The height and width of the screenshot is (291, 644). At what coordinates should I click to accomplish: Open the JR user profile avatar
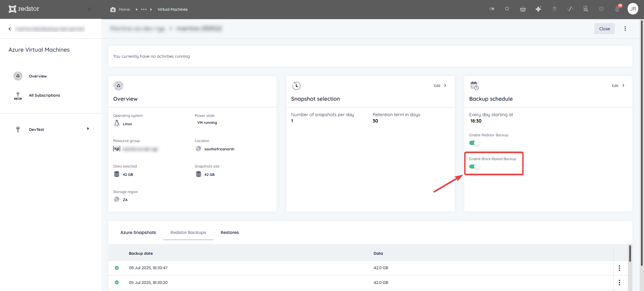[633, 9]
